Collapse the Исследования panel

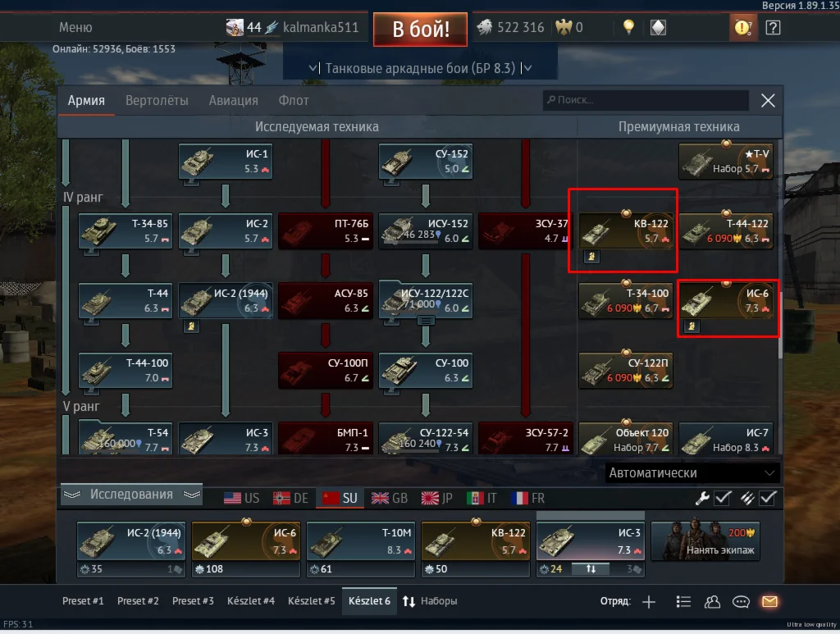(131, 495)
